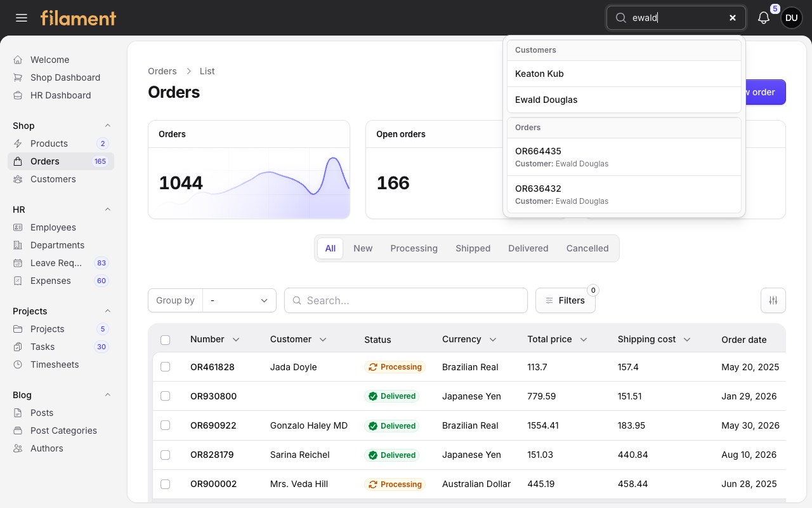Toggle table columns with the sliders icon
Screen dimensions: 812x508
point(773,300)
